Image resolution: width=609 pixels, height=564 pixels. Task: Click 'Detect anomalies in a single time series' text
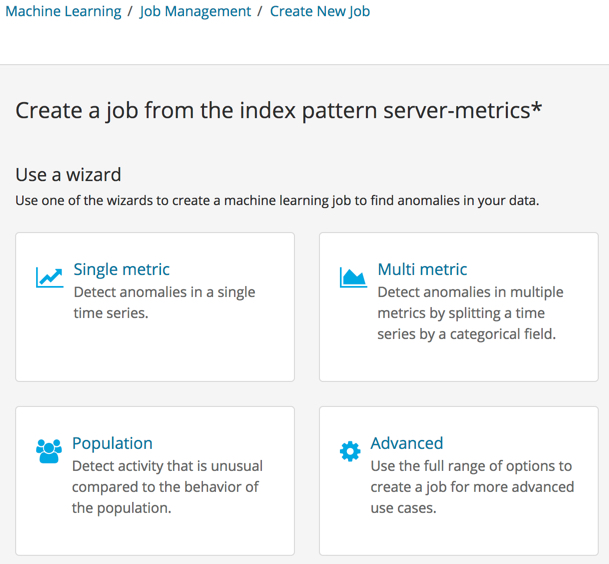(x=164, y=303)
